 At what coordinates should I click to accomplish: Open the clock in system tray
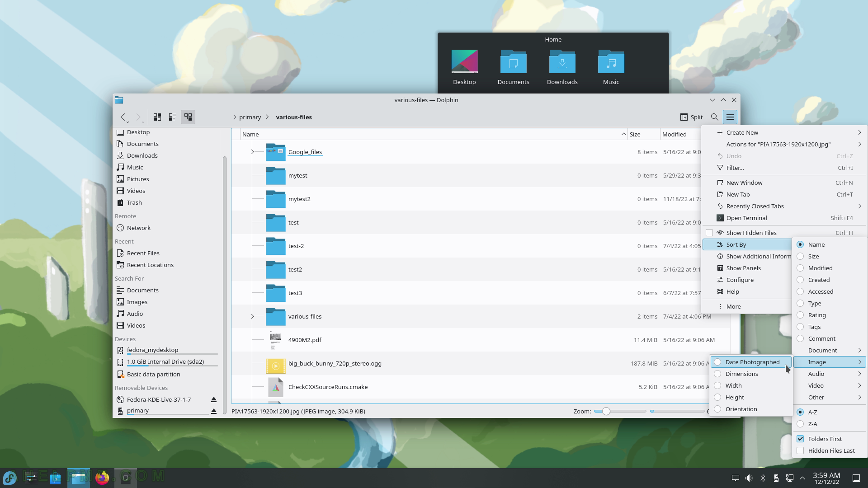pos(826,478)
